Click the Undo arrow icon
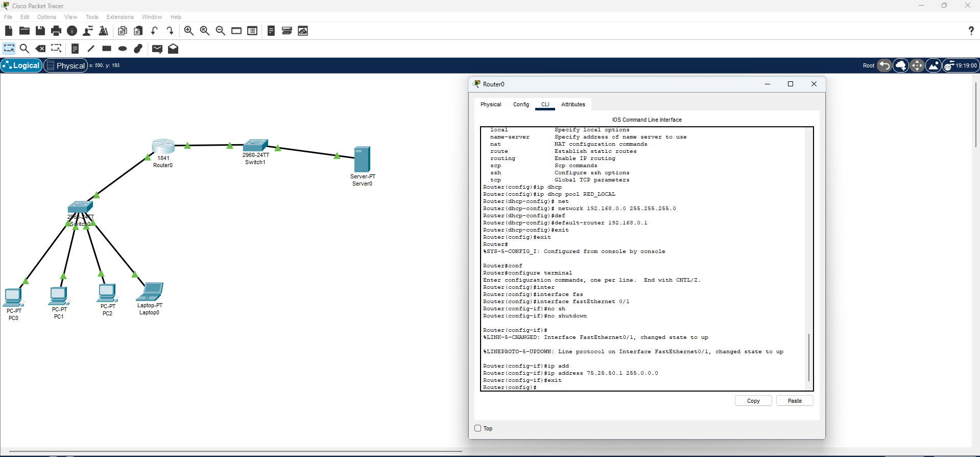This screenshot has height=457, width=980. (154, 31)
